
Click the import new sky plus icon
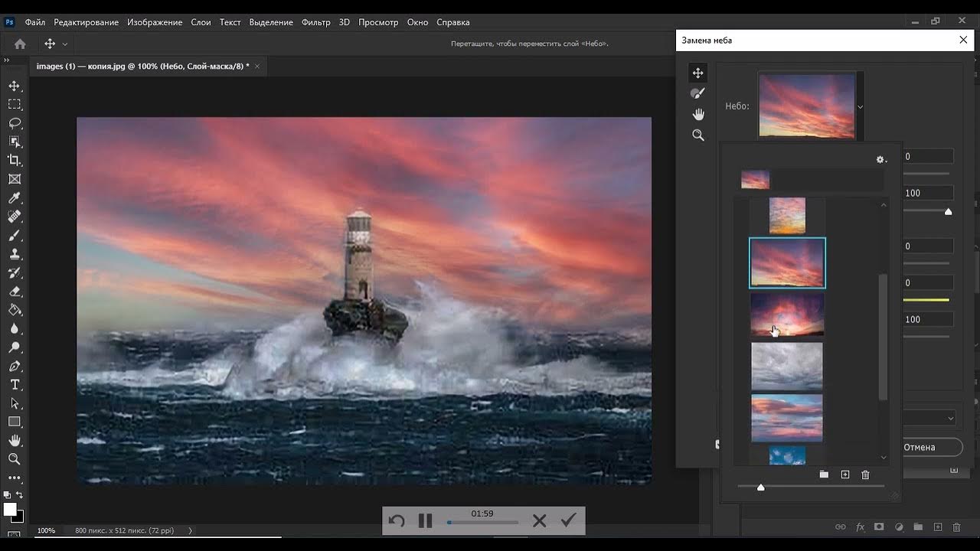(x=845, y=474)
